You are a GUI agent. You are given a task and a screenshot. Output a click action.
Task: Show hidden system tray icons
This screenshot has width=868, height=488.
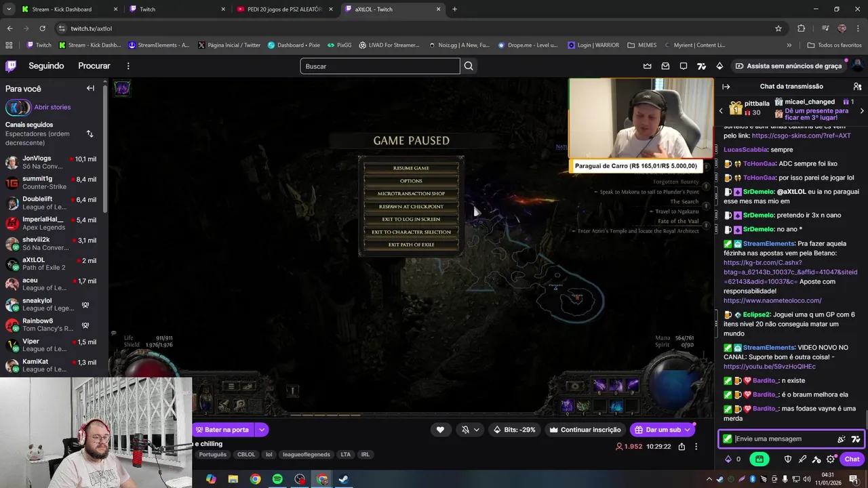[x=709, y=479]
